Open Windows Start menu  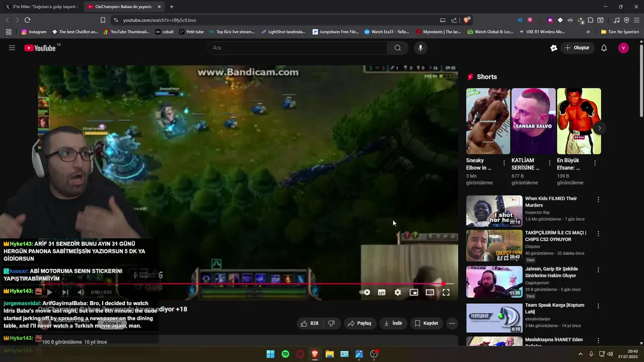tap(270, 354)
